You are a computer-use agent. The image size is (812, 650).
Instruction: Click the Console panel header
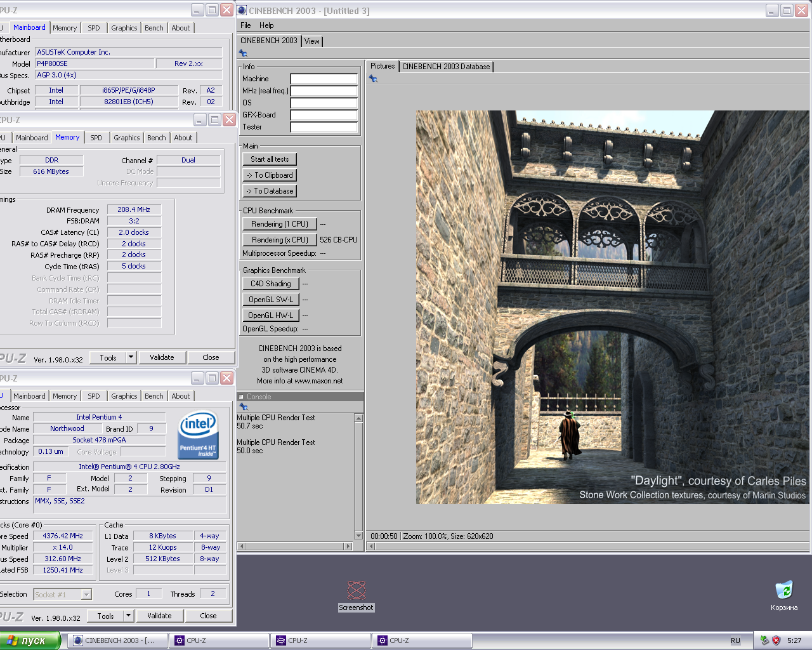coord(300,397)
